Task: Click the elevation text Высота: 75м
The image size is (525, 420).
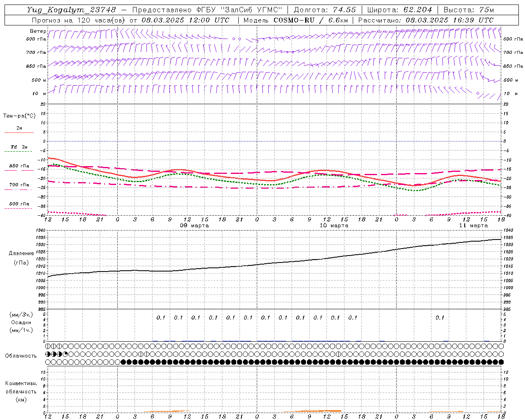Action: [469, 10]
